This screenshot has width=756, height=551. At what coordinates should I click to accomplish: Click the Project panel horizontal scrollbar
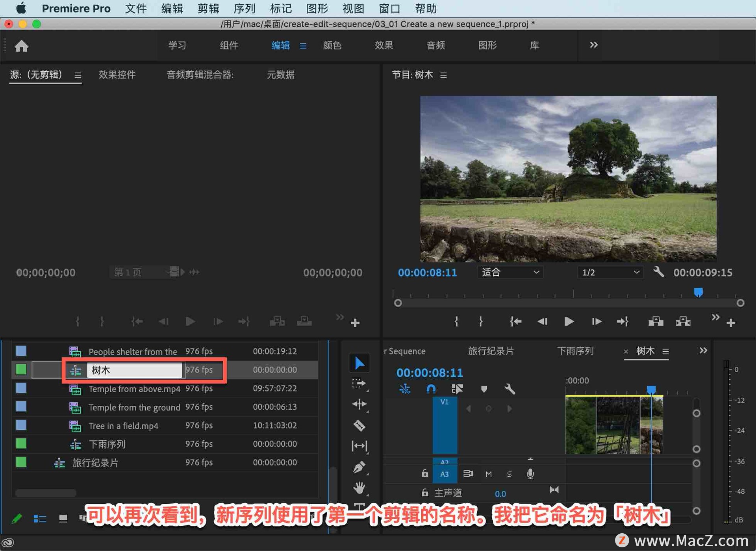(x=46, y=493)
